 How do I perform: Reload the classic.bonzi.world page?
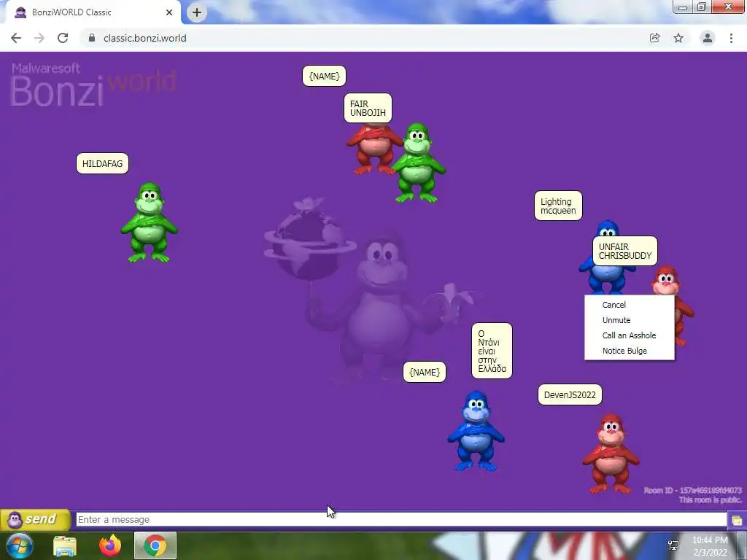[63, 38]
